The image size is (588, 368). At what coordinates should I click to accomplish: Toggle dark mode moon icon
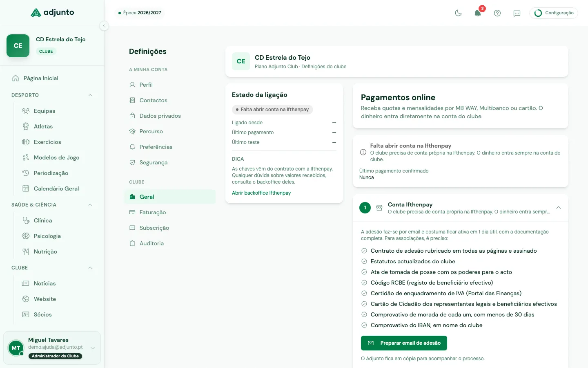point(458,13)
